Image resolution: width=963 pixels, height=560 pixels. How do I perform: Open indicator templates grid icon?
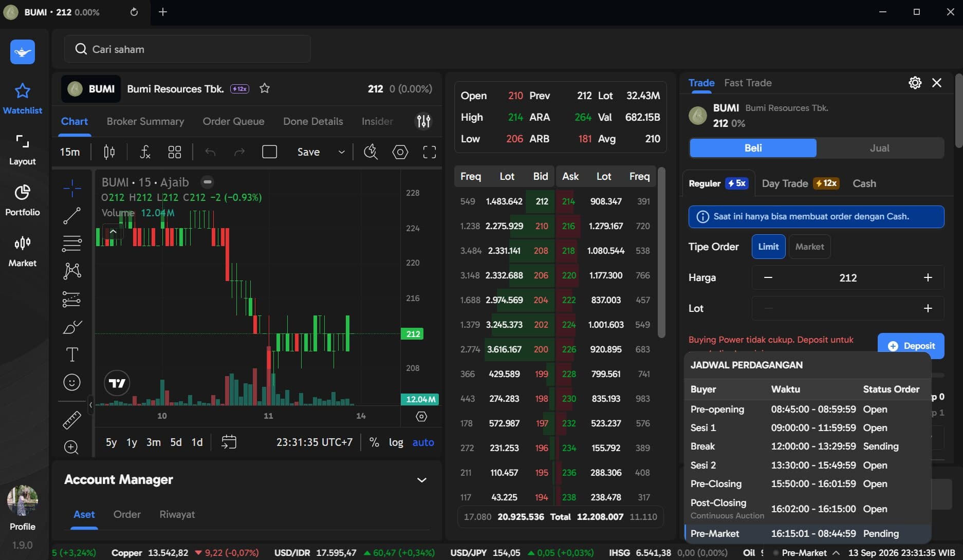pos(175,152)
